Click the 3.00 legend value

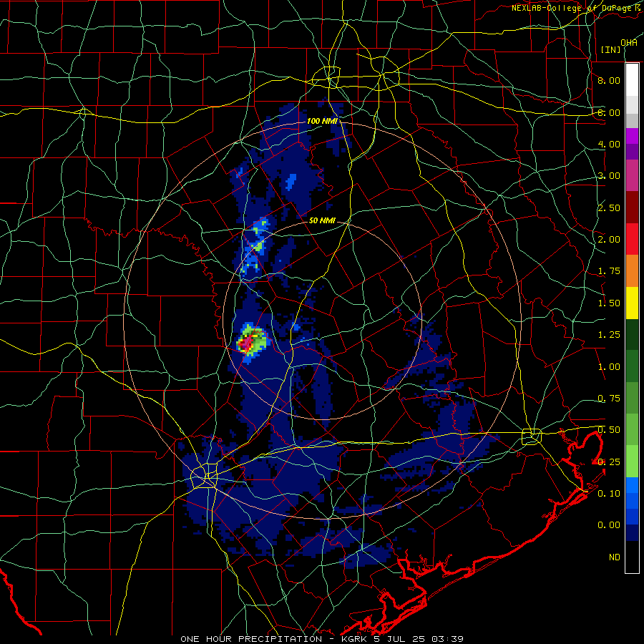(x=609, y=176)
